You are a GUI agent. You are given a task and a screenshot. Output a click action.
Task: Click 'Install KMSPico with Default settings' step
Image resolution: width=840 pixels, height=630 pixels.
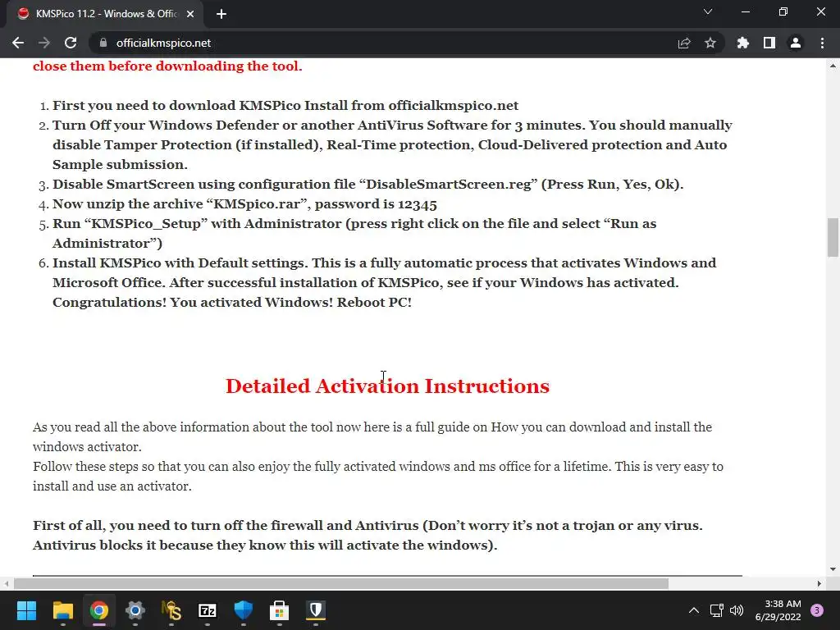[384, 282]
